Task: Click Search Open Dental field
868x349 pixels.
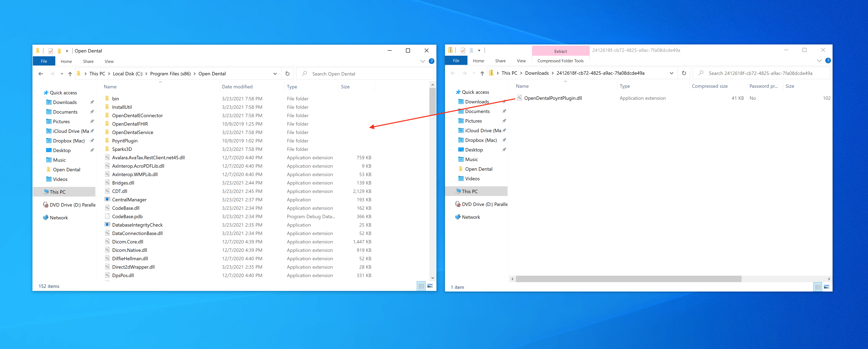Action: (x=365, y=74)
